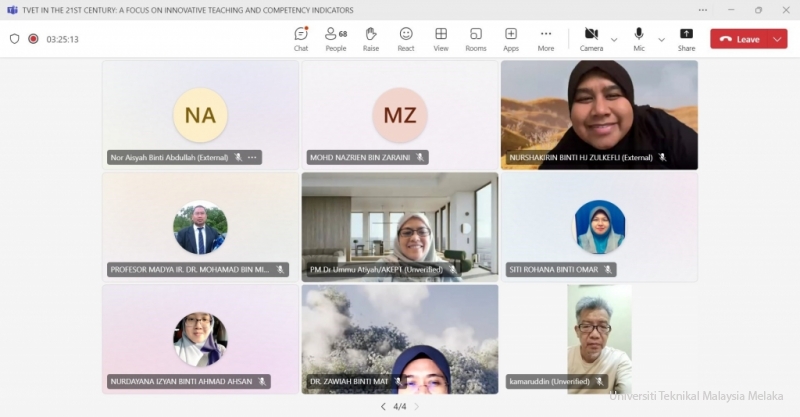Show the People participants list
The height and width of the screenshot is (417, 800).
(335, 38)
